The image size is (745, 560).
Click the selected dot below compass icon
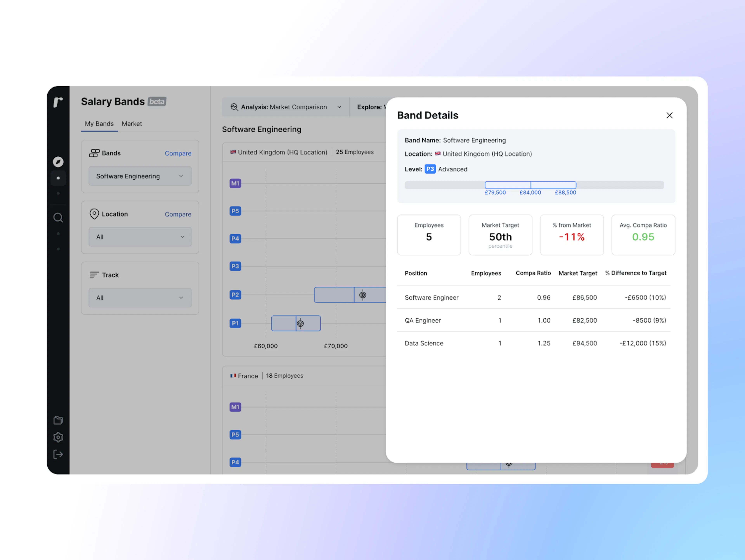[x=58, y=178]
